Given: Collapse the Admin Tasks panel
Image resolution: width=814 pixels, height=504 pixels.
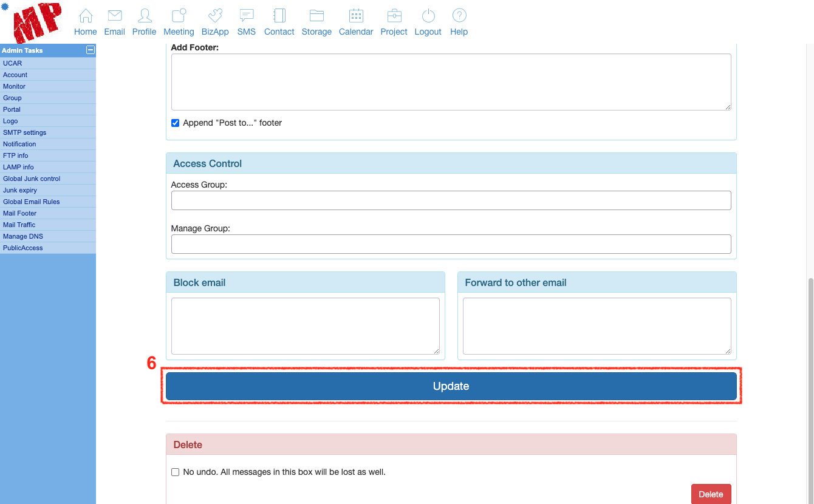Looking at the screenshot, I should pyautogui.click(x=91, y=50).
